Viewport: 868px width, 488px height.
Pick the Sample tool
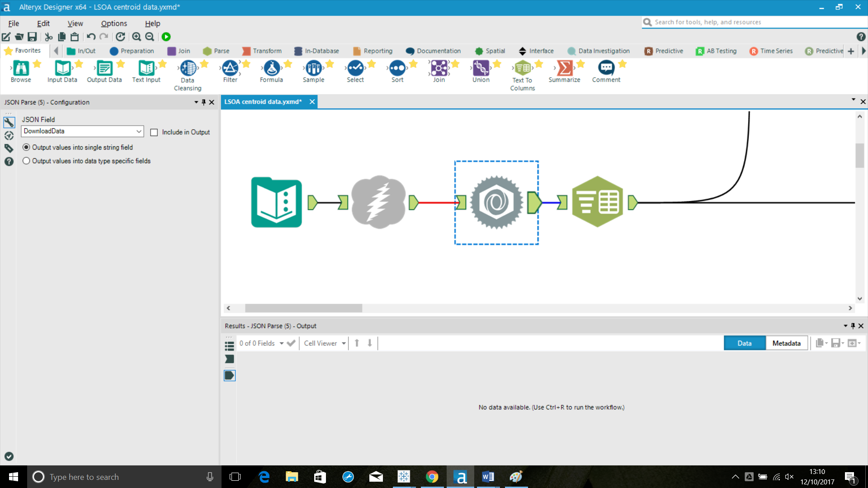[314, 71]
